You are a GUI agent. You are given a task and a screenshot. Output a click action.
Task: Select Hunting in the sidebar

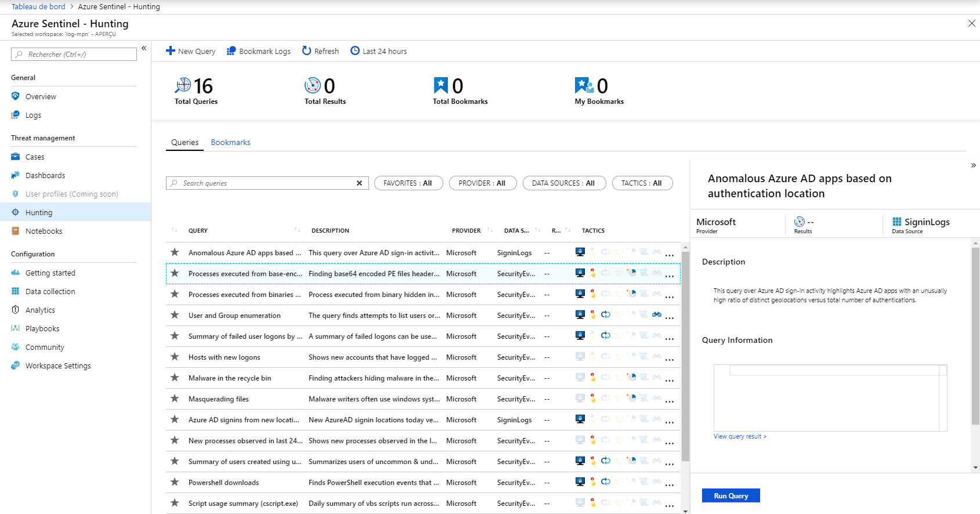(x=74, y=212)
